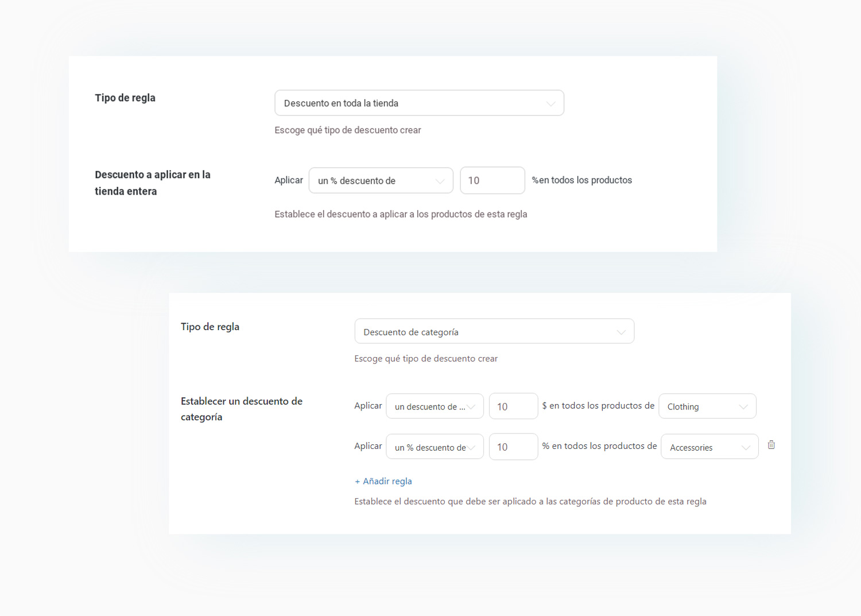The image size is (861, 616).
Task: Select the Clothing category dropdown
Action: [700, 406]
